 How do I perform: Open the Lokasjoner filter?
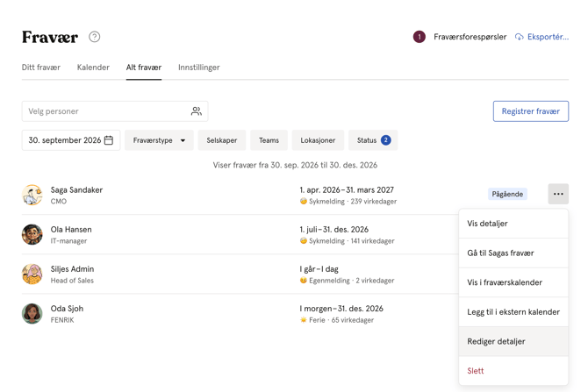pyautogui.click(x=318, y=140)
